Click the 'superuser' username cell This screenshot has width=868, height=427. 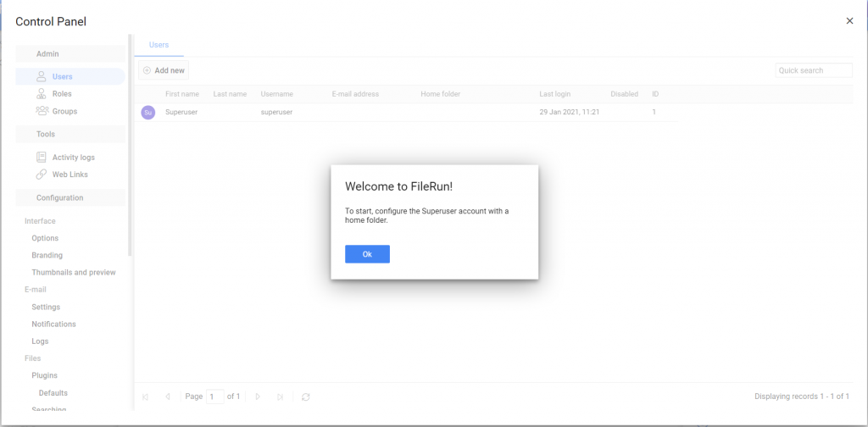pos(277,112)
